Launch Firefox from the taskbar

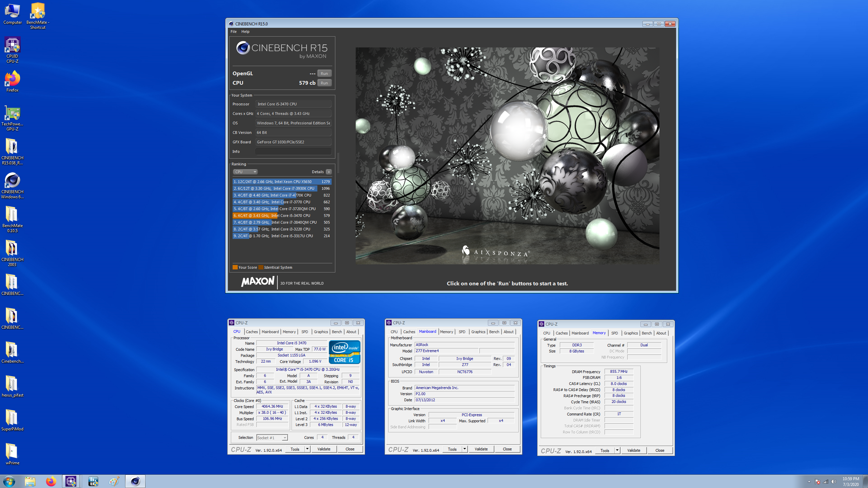[51, 481]
